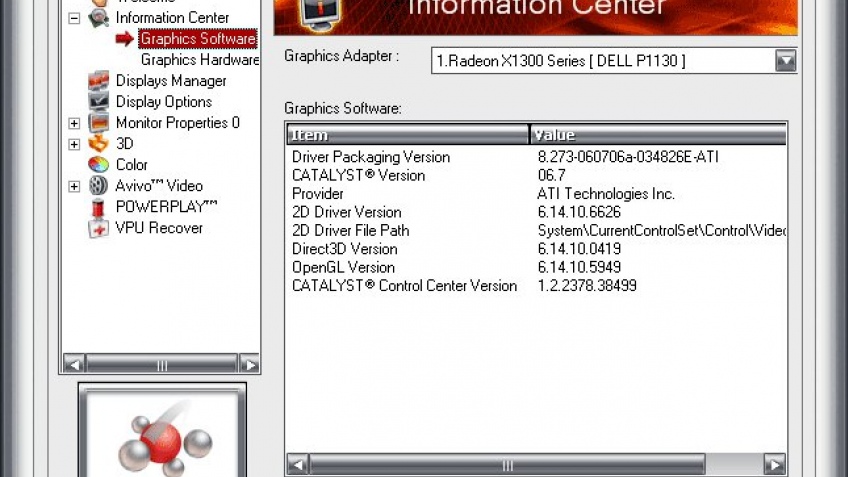The height and width of the screenshot is (477, 848).
Task: Click the 3D settings icon
Action: click(98, 143)
